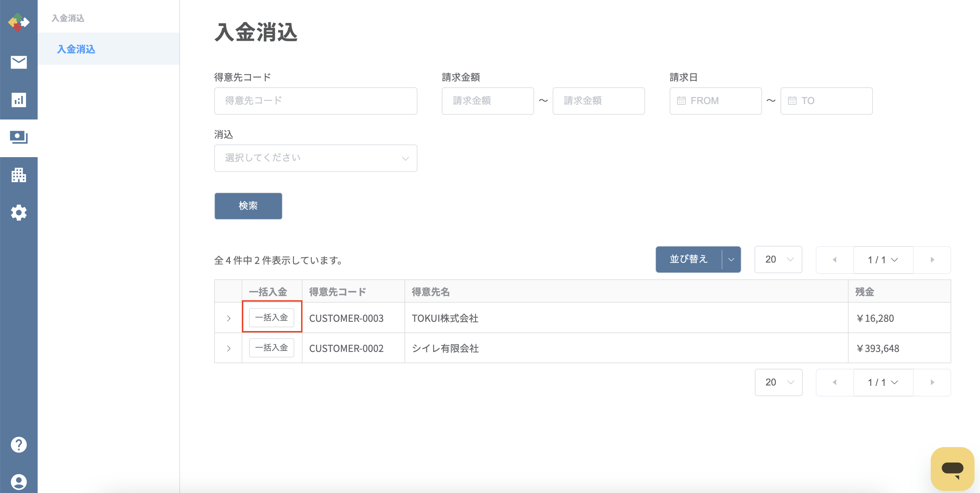Open the 請求日 FROM date field
The width and height of the screenshot is (980, 493).
pyautogui.click(x=715, y=101)
